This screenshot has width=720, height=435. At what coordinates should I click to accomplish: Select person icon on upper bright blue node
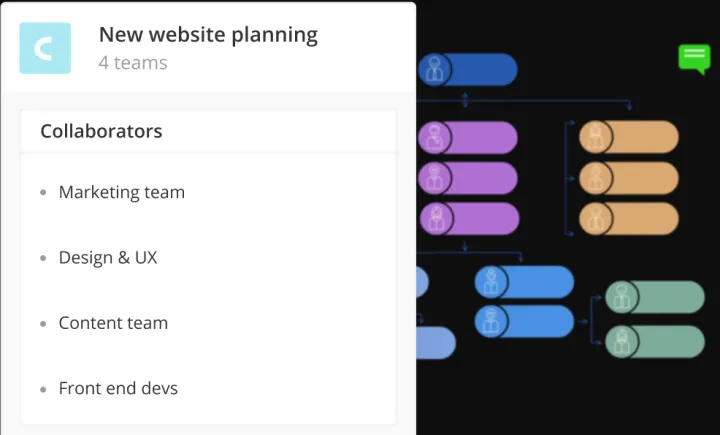coord(491,282)
